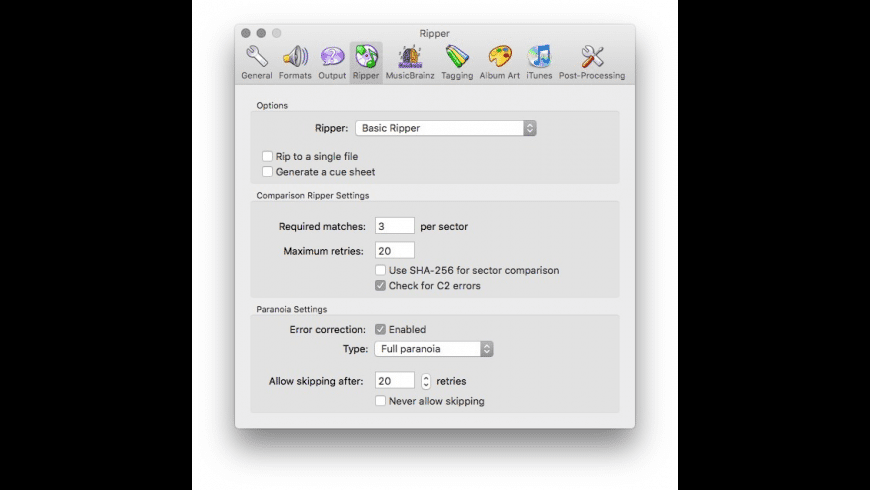Image resolution: width=870 pixels, height=490 pixels.
Task: Click the 'Paranoia Settings' heading
Action: coord(291,309)
